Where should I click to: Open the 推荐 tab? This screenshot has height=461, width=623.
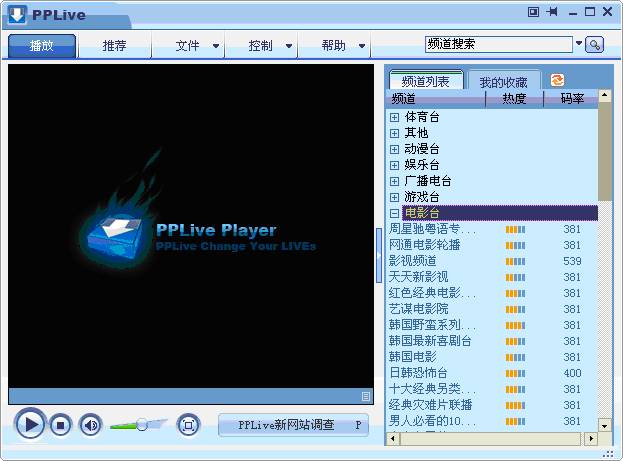114,46
